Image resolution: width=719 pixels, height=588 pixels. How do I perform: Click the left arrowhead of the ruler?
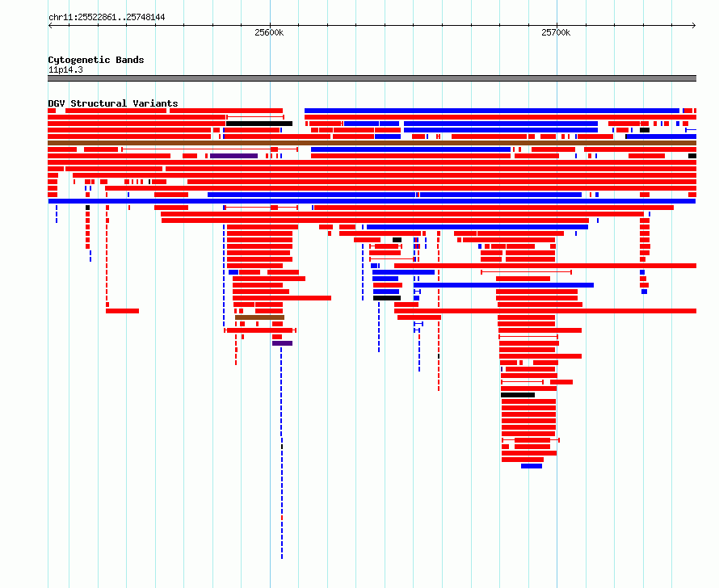click(x=50, y=25)
